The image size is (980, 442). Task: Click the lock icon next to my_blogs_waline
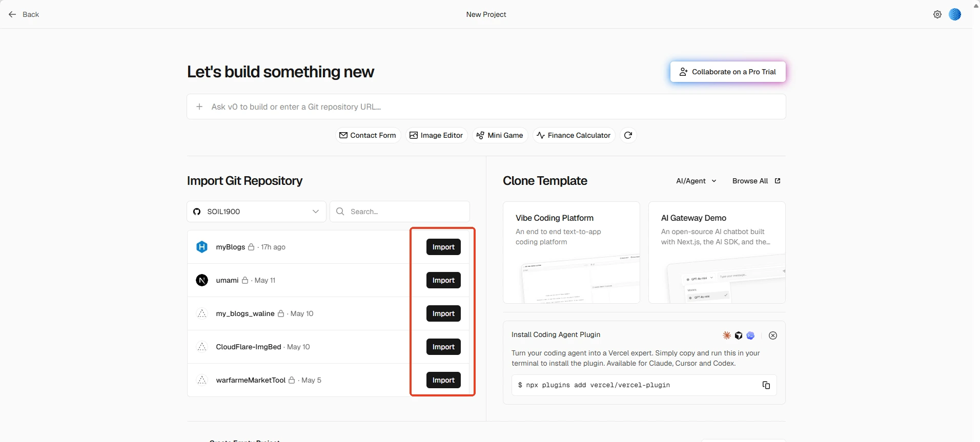pyautogui.click(x=281, y=313)
